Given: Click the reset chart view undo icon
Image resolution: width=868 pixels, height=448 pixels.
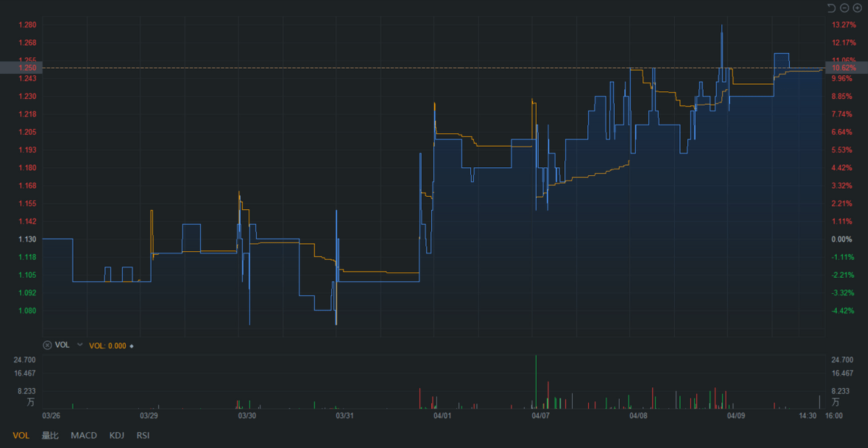Looking at the screenshot, I should (831, 8).
